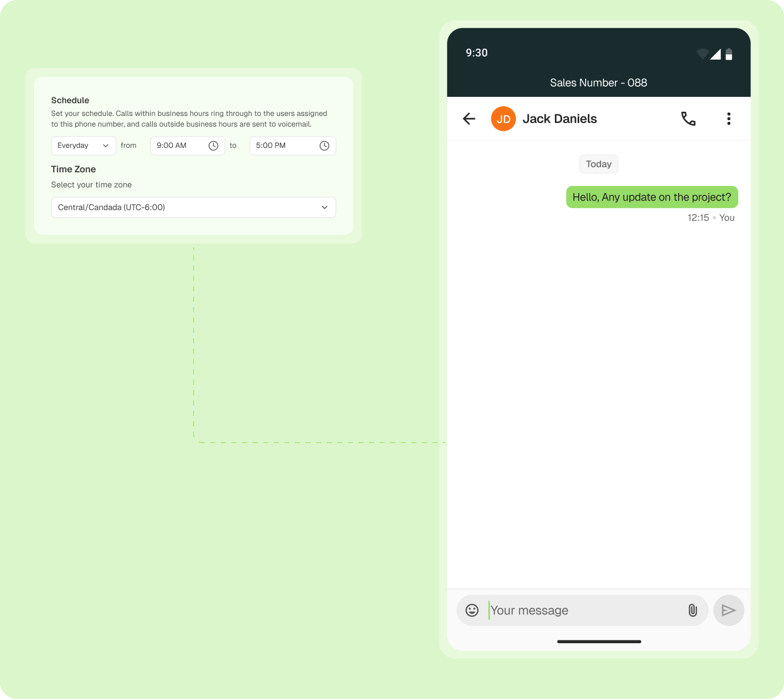Call Jack Daniels with phone icon

[688, 119]
